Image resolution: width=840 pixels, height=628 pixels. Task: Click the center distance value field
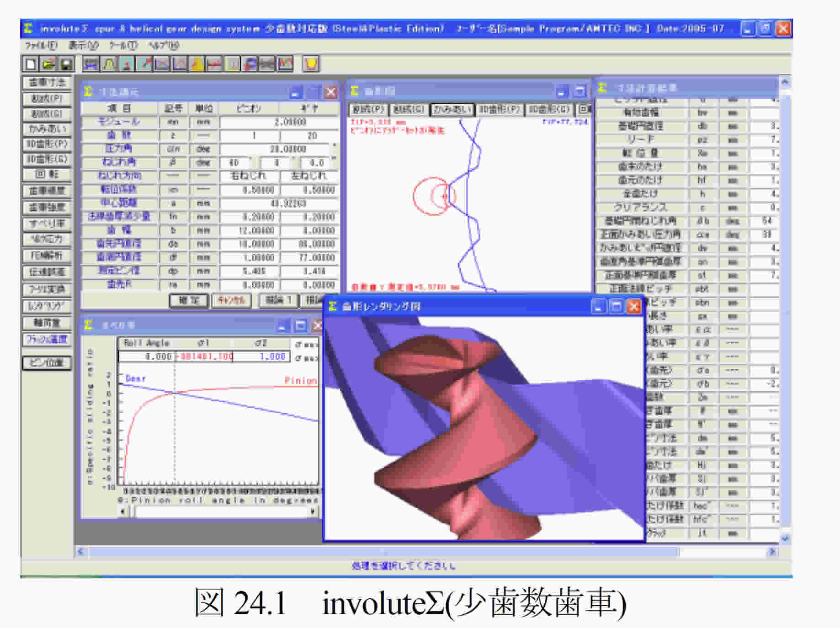point(279,203)
